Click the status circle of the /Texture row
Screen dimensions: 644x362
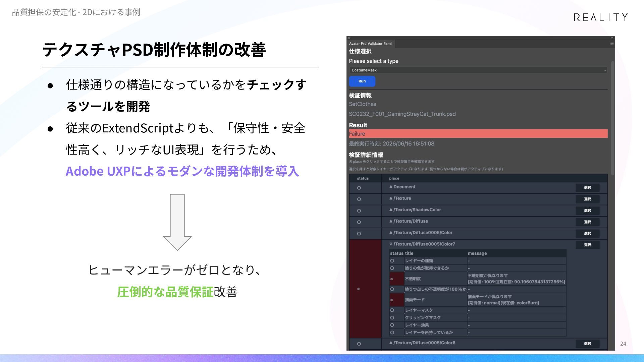click(359, 199)
